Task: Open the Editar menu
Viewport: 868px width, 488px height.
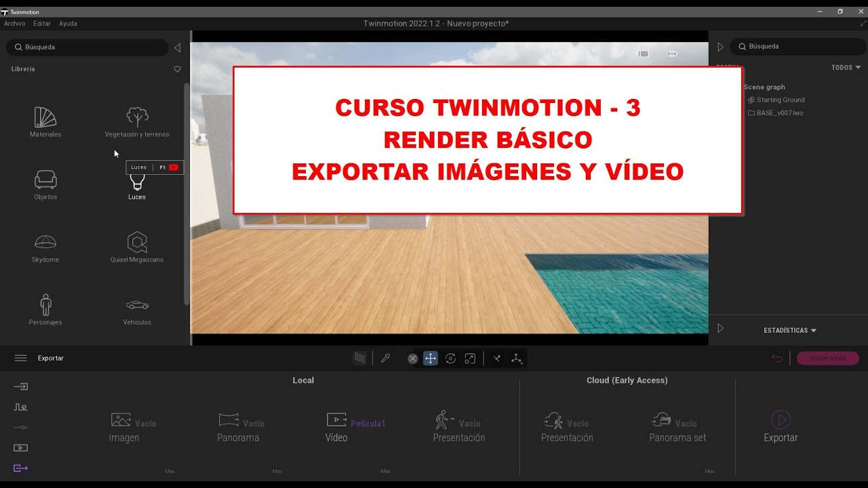Action: click(42, 24)
